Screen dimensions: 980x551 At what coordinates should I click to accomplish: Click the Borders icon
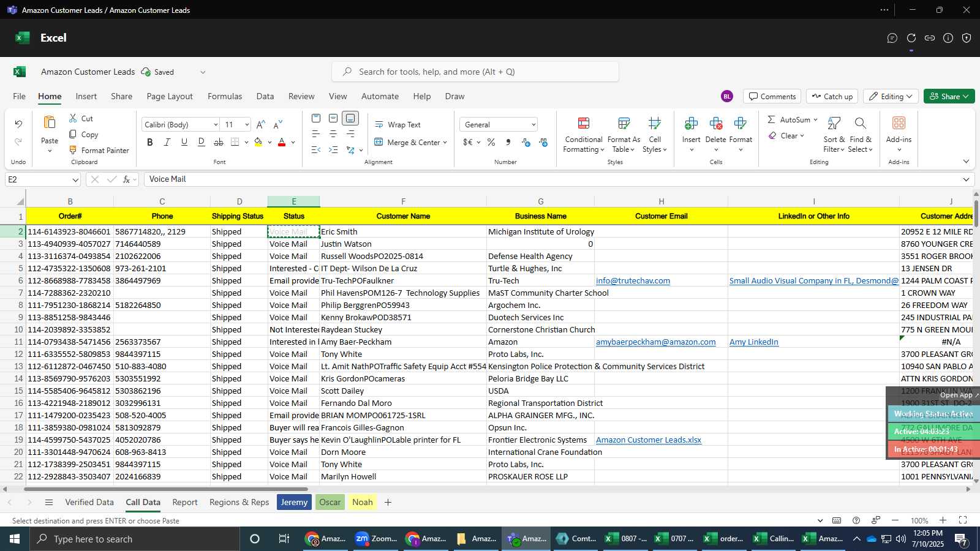(235, 142)
